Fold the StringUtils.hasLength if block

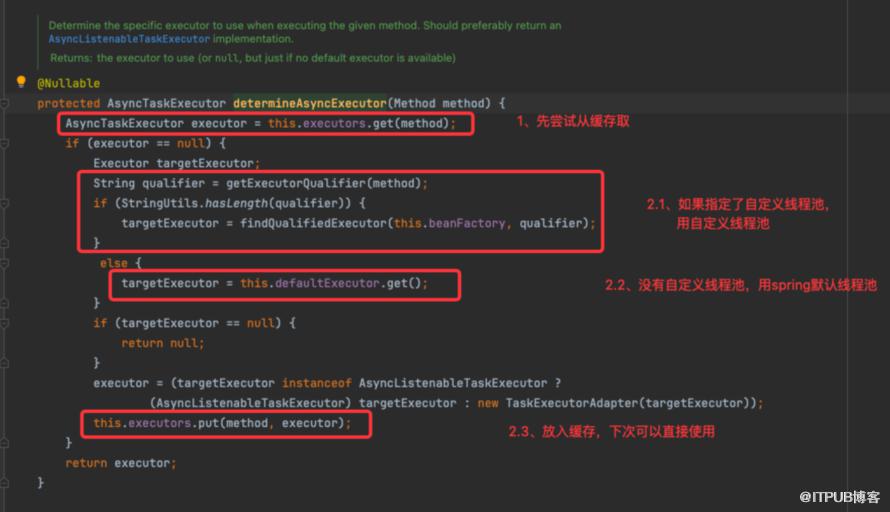point(5,203)
